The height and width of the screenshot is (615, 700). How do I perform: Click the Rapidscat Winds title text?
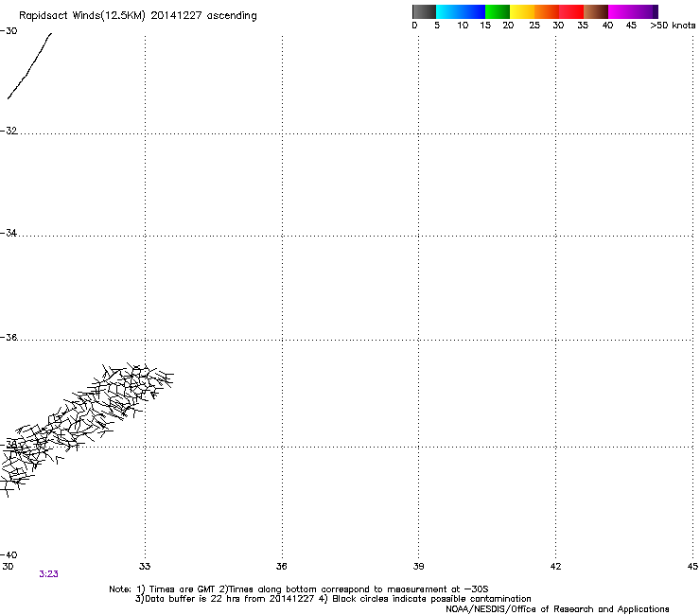(138, 16)
